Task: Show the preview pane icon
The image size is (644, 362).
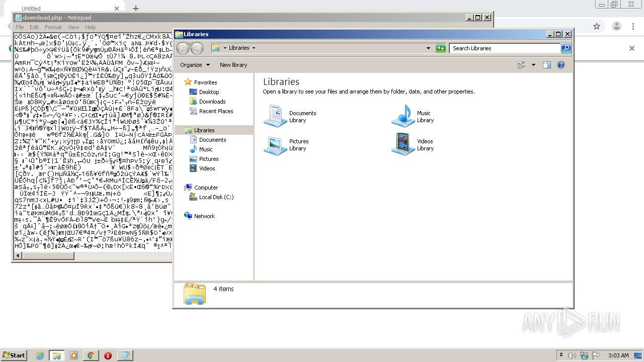Action: (547, 65)
